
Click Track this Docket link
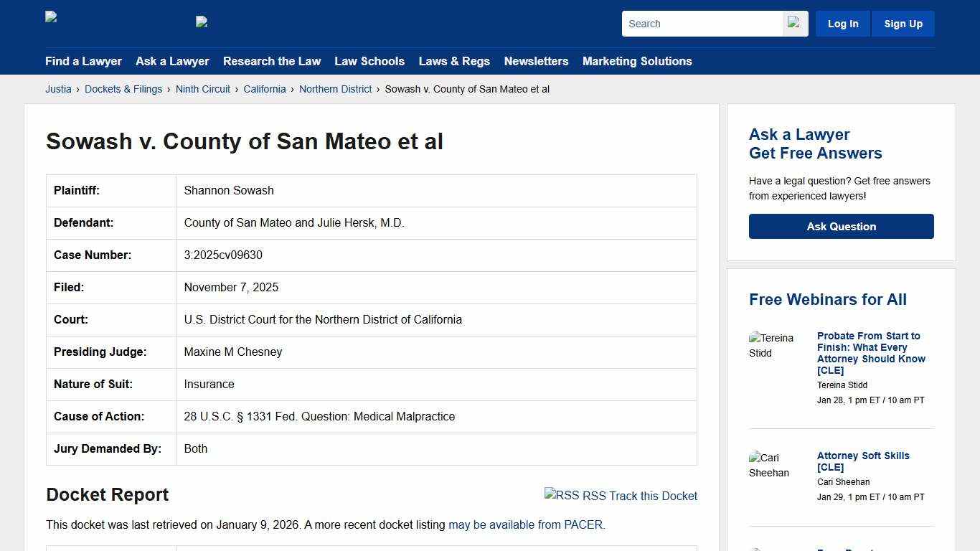click(x=647, y=496)
